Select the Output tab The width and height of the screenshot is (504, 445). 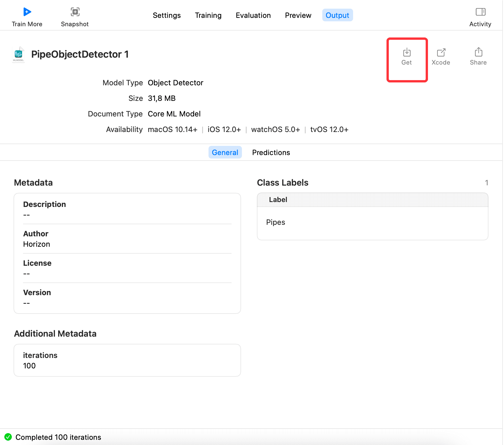point(338,15)
